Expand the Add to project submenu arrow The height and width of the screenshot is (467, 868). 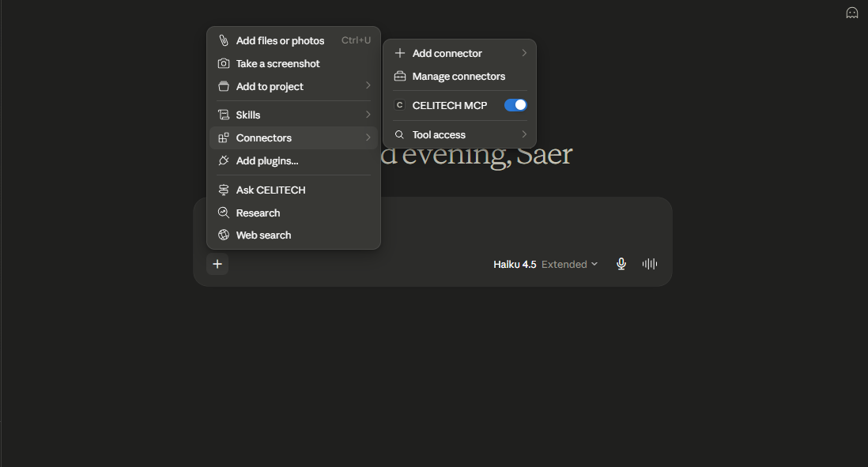tap(368, 85)
